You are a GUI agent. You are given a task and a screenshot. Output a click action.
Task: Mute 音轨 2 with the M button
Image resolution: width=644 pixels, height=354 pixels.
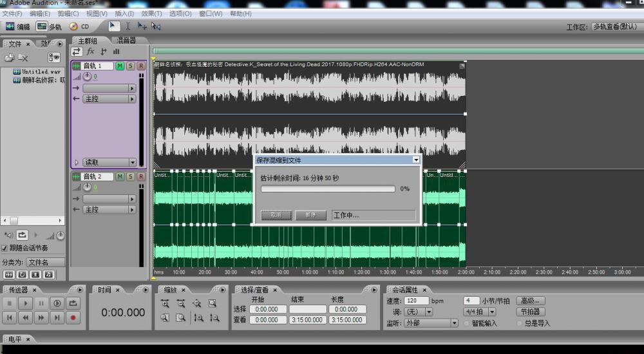click(x=120, y=176)
